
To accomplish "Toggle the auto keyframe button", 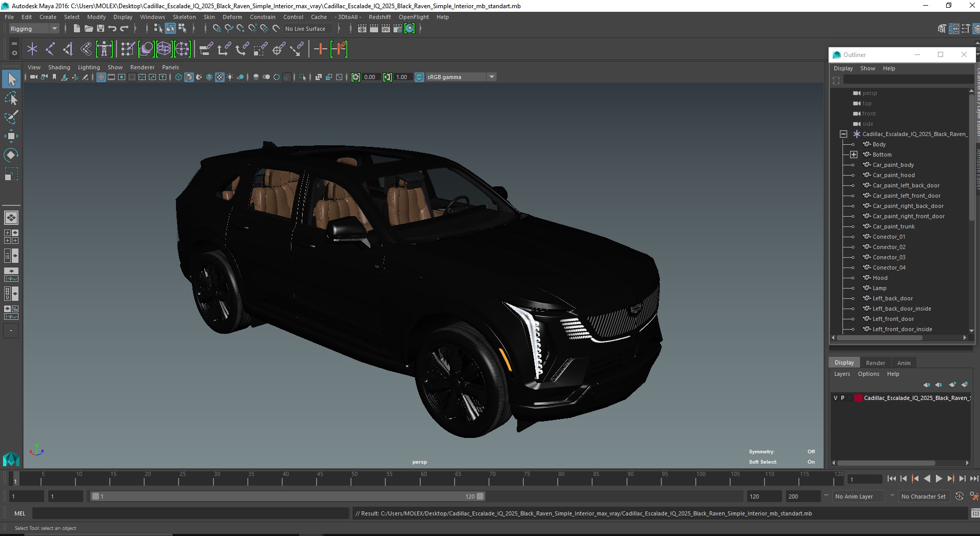I will (x=959, y=496).
